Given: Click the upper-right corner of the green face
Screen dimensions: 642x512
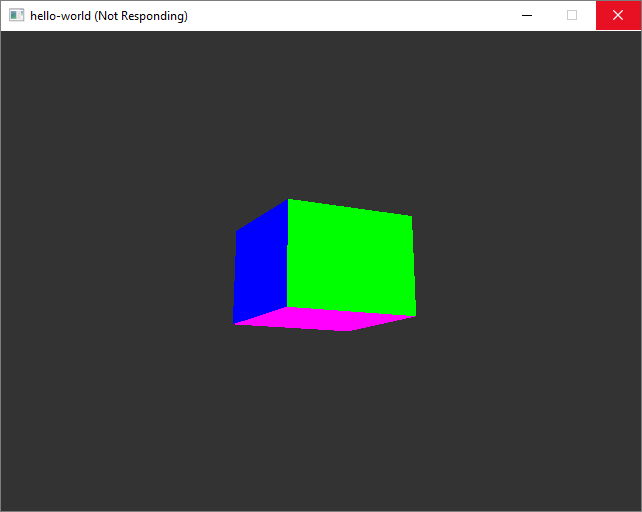Looking at the screenshot, I should [x=412, y=216].
